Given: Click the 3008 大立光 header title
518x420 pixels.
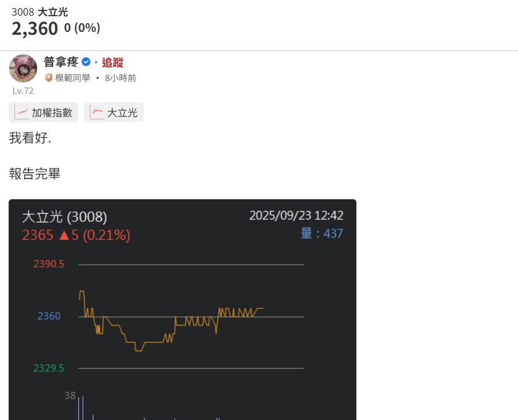Looking at the screenshot, I should pos(40,12).
